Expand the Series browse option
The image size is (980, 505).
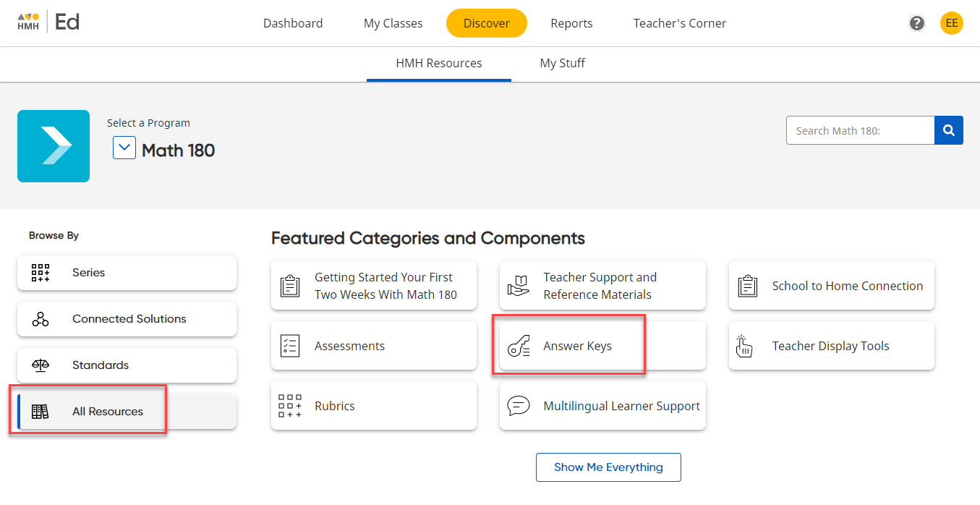tap(127, 273)
